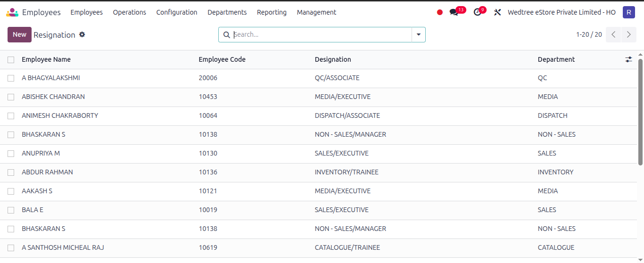Go to the previous page arrow

pos(613,34)
